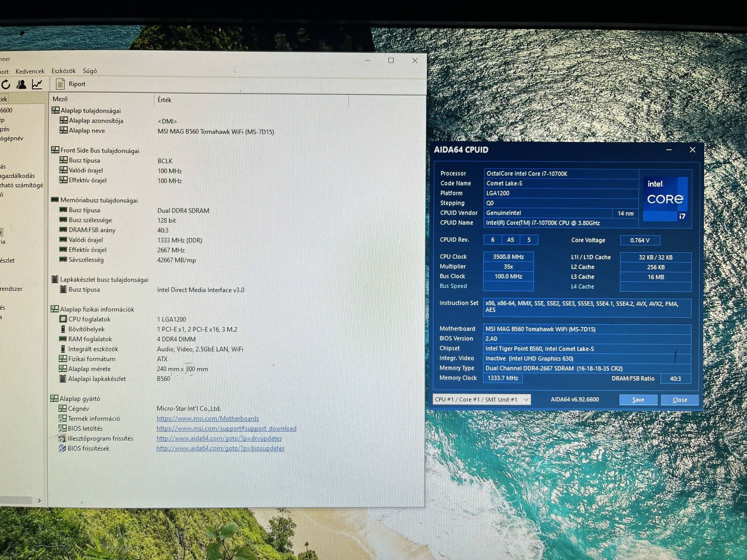Click the icon beside Bővítőhelyek

pos(63,329)
